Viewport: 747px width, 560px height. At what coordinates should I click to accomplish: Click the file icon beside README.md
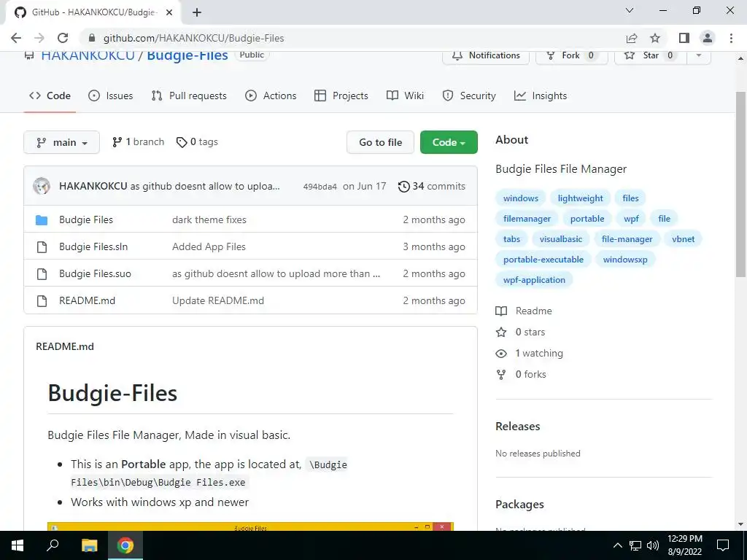pos(42,301)
